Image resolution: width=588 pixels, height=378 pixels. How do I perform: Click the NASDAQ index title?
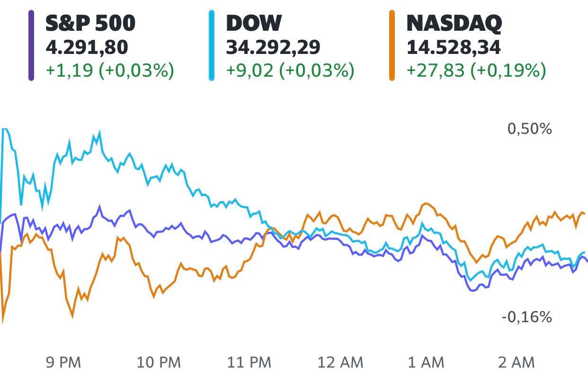(454, 24)
